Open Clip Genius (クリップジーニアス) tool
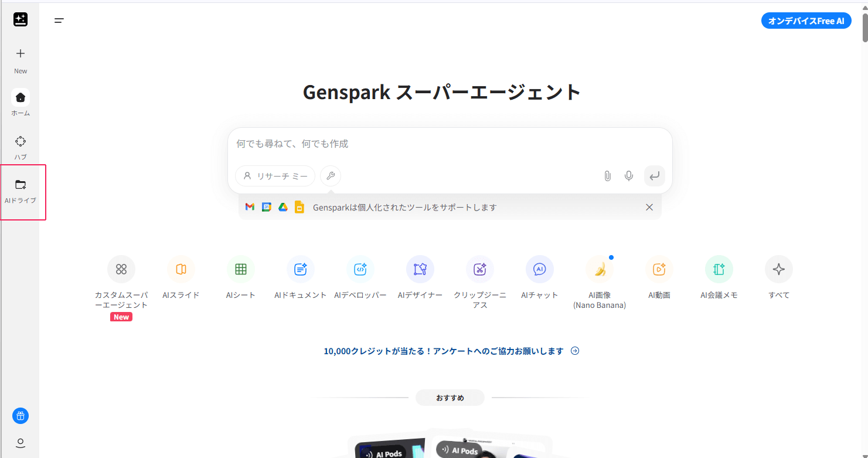The height and width of the screenshot is (458, 868). [480, 269]
